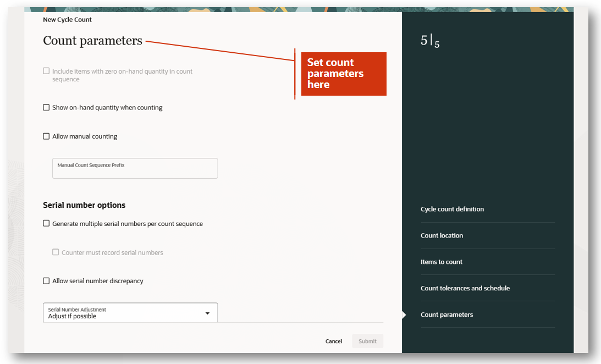Tick the Allow manual counting checkbox
This screenshot has height=364, width=601.
(46, 136)
